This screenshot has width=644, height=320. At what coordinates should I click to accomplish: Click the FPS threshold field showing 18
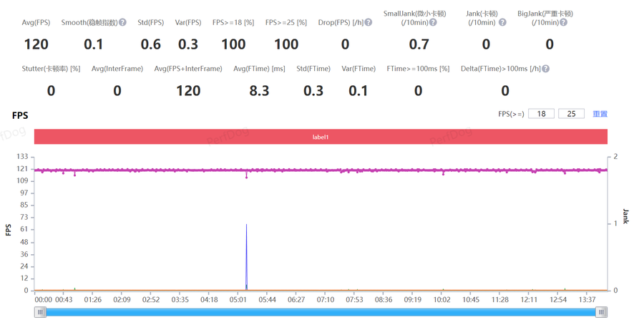542,114
